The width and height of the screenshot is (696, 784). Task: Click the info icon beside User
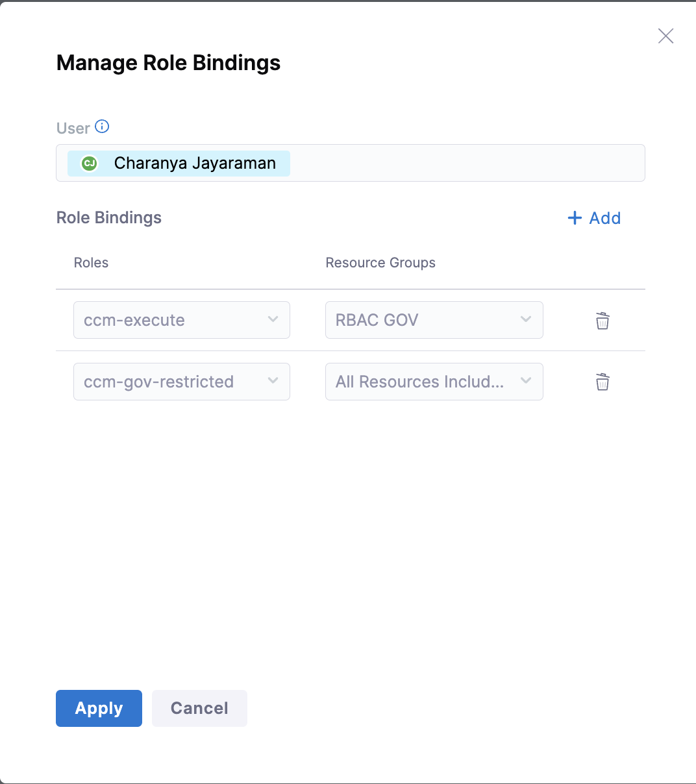(102, 127)
